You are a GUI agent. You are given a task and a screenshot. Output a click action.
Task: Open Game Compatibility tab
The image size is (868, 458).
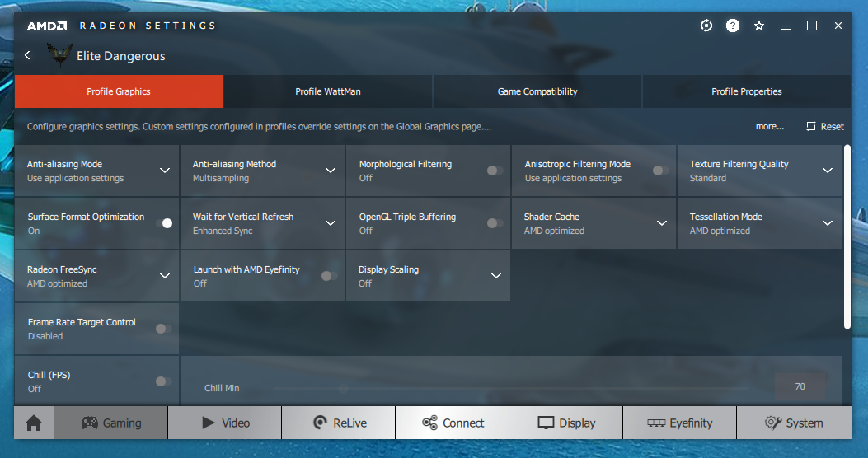[x=537, y=91]
